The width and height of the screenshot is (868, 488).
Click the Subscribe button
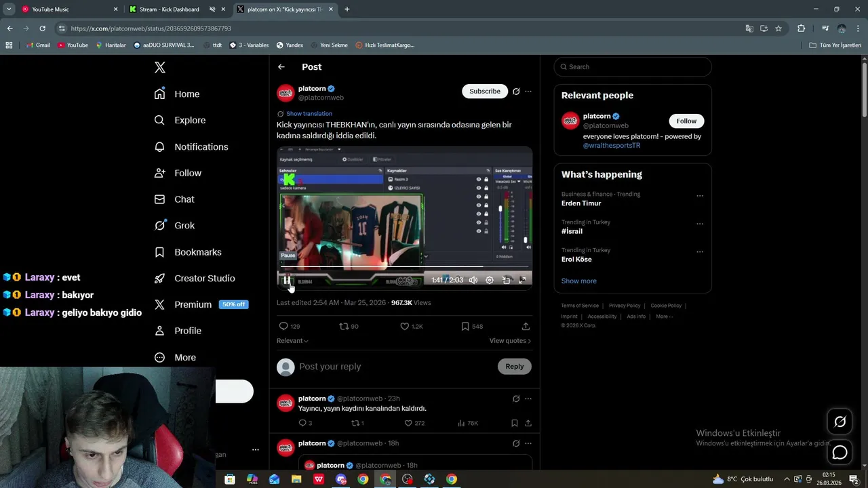tap(485, 91)
